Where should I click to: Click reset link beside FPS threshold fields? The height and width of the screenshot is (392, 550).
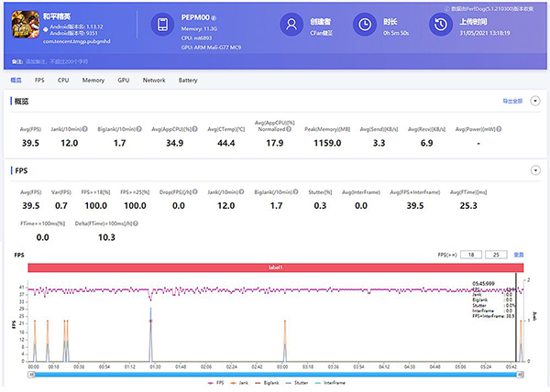(x=518, y=254)
